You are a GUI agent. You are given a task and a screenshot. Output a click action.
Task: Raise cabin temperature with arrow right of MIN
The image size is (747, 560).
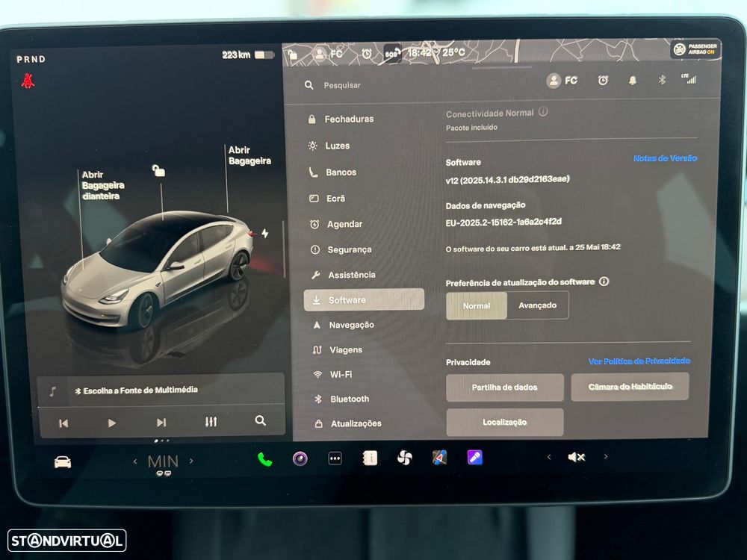[191, 461]
